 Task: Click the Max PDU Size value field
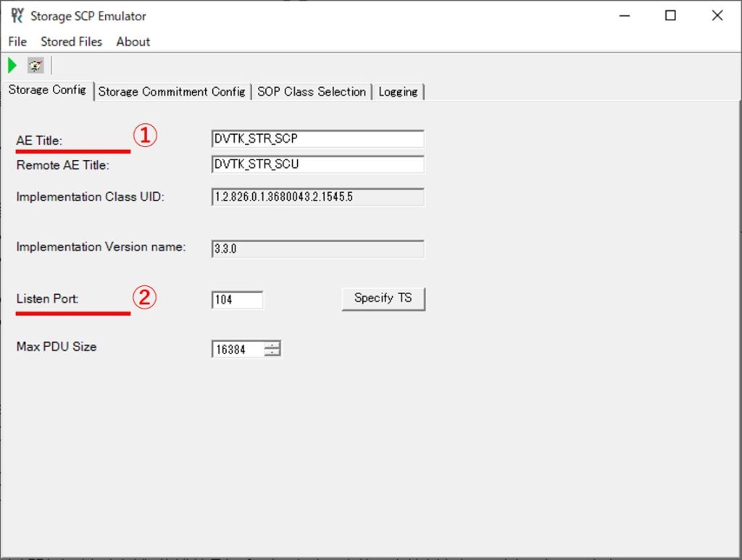[237, 350]
